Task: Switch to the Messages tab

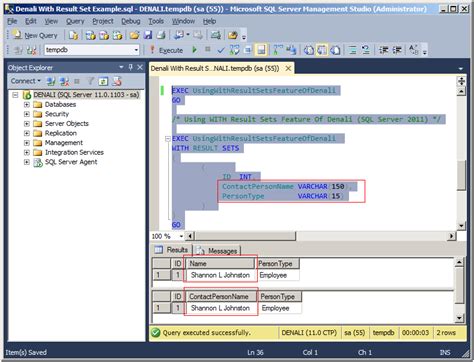Action: pyautogui.click(x=217, y=250)
